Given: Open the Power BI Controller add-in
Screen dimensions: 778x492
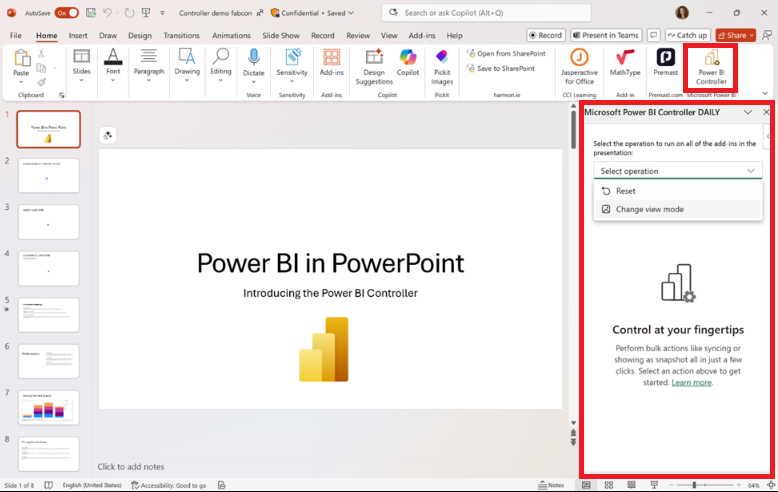Looking at the screenshot, I should point(711,68).
